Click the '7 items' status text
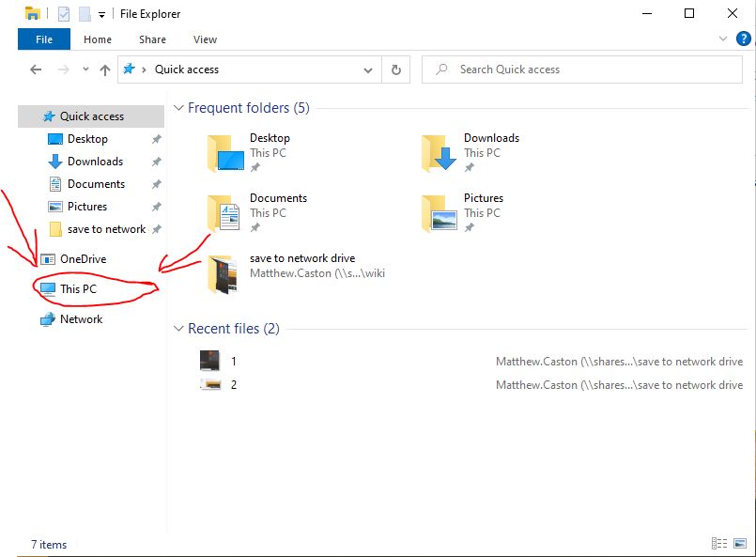 [x=49, y=545]
